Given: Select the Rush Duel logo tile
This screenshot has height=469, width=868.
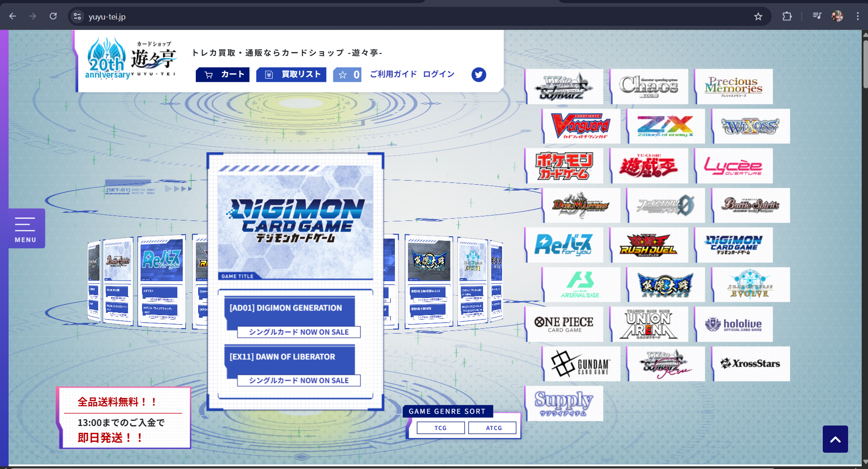Looking at the screenshot, I should point(649,245).
